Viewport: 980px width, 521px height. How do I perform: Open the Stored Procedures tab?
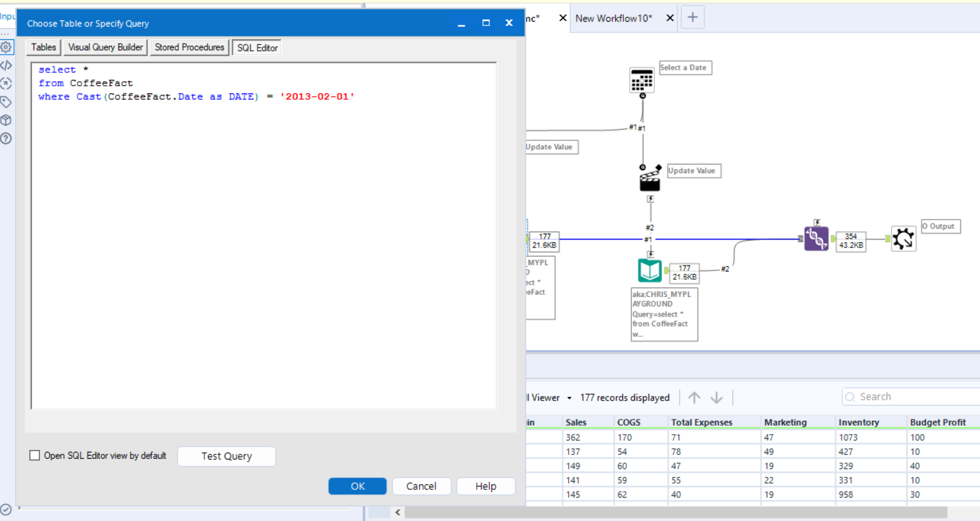point(189,48)
